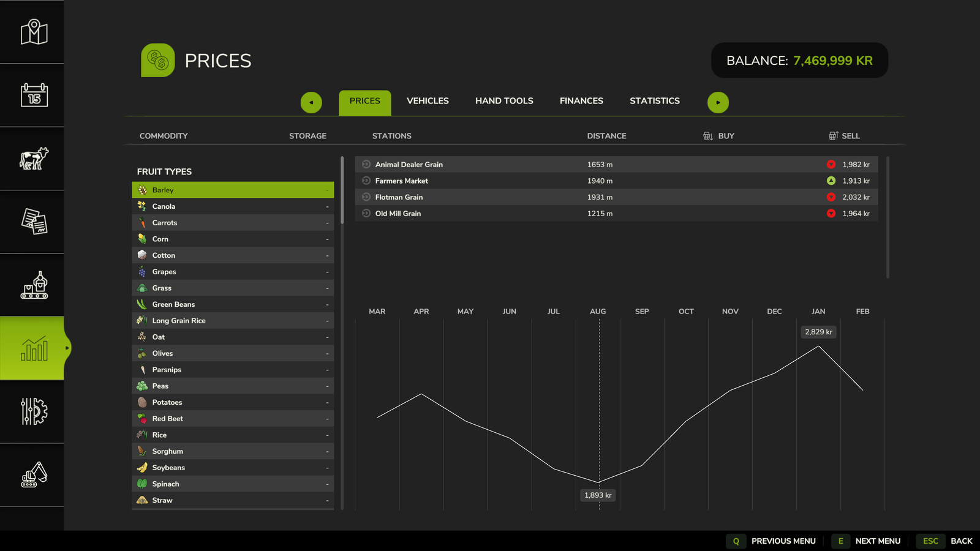Open the excavator construction icon
This screenshot has height=551, width=980.
34,475
